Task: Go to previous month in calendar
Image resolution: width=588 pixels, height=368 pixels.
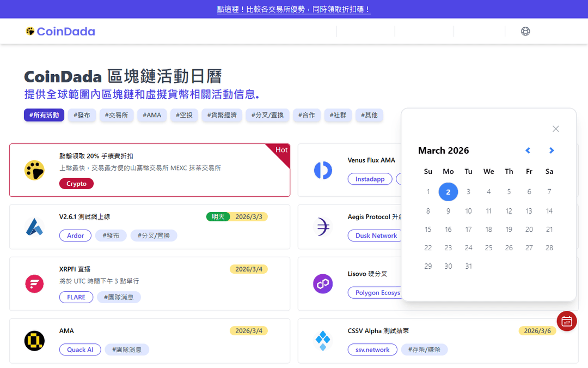Action: (528, 150)
